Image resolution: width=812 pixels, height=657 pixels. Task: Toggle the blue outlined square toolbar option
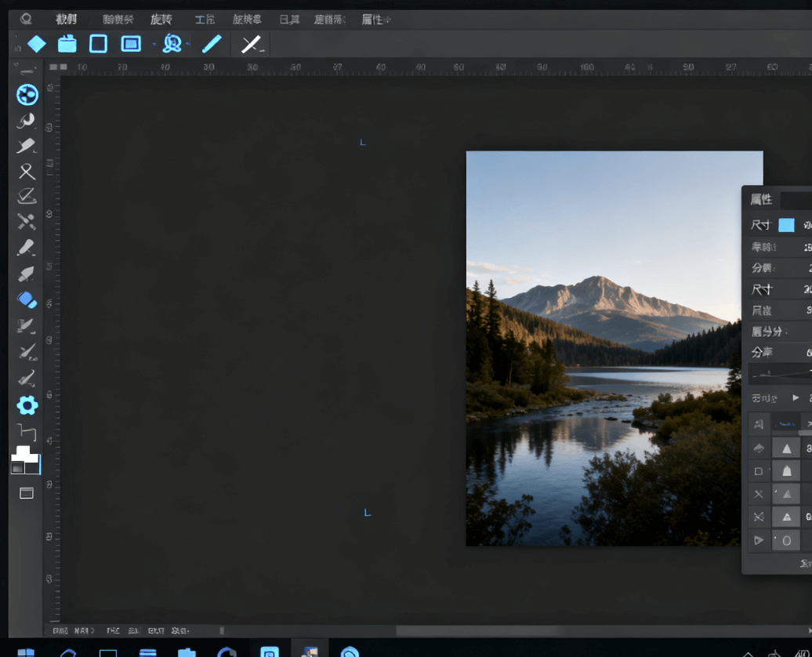tap(98, 44)
